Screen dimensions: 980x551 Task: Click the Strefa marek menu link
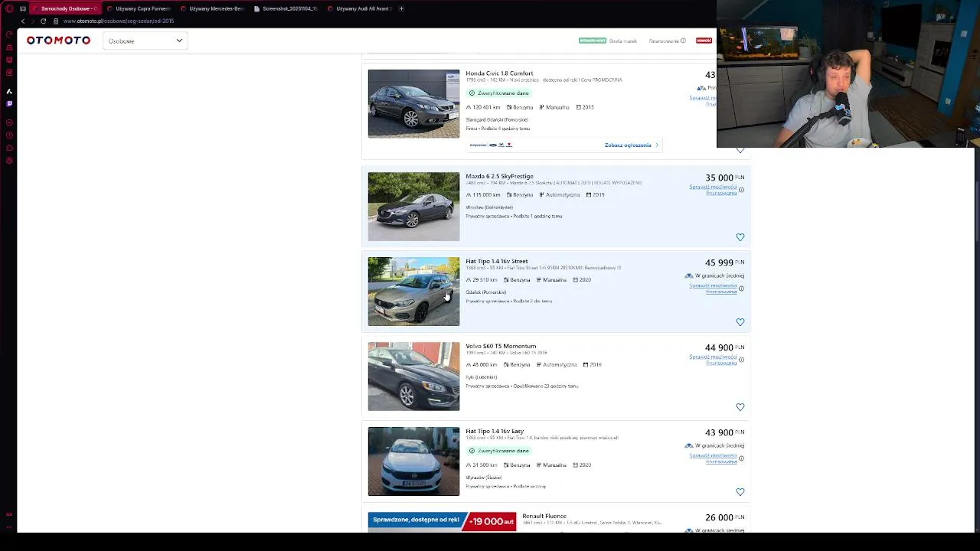[x=622, y=41]
